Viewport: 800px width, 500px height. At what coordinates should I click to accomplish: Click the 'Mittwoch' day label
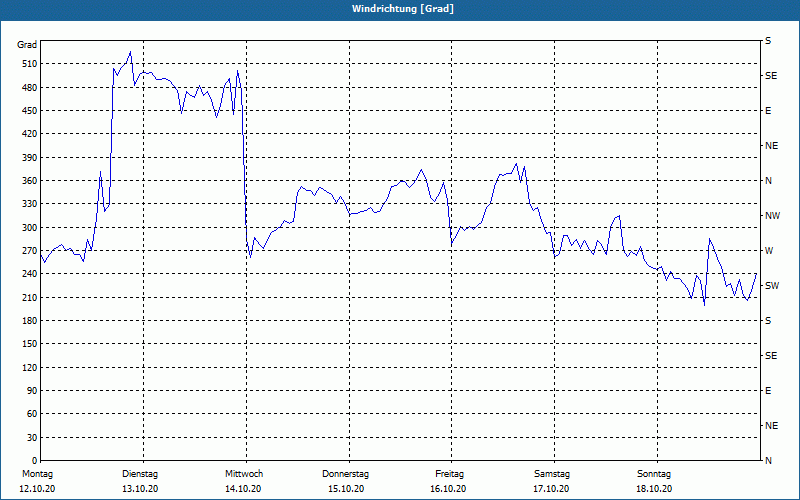[x=244, y=474]
